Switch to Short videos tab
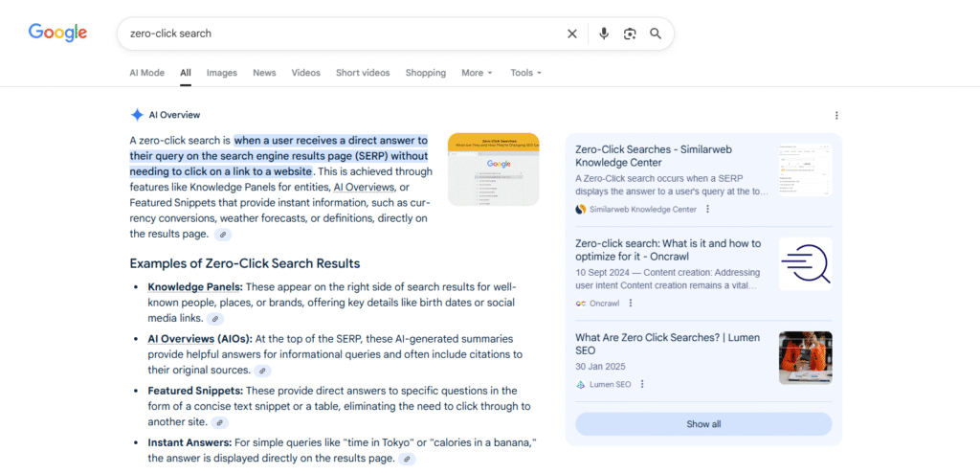Screen dimensions: 980x474 pos(363,73)
